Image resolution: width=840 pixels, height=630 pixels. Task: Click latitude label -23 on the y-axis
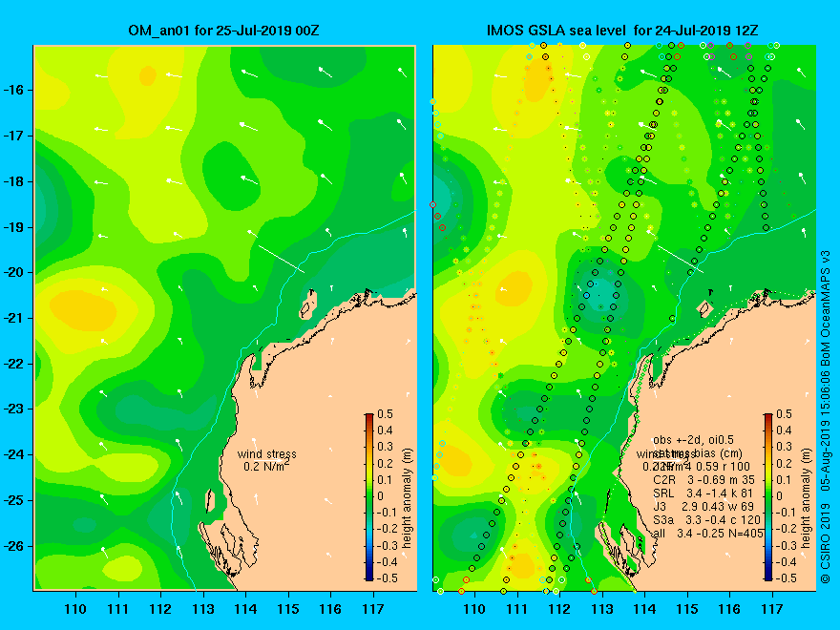[x=14, y=409]
